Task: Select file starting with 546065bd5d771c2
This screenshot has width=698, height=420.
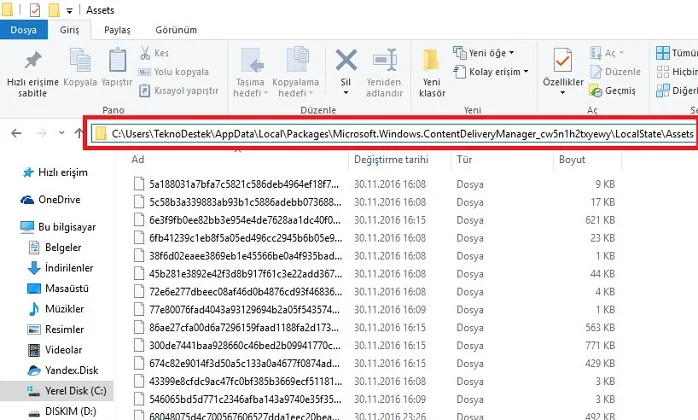Action: coord(237,399)
